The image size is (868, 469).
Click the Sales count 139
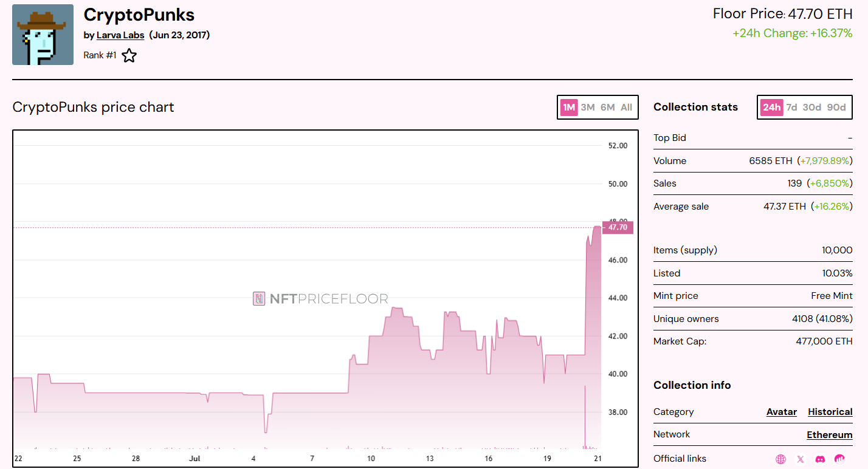point(796,183)
